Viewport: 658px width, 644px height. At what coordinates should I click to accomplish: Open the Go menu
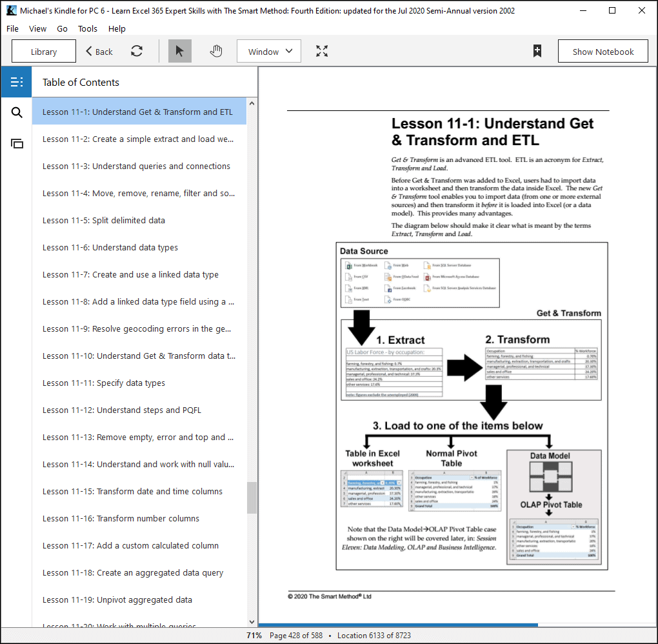pyautogui.click(x=62, y=28)
